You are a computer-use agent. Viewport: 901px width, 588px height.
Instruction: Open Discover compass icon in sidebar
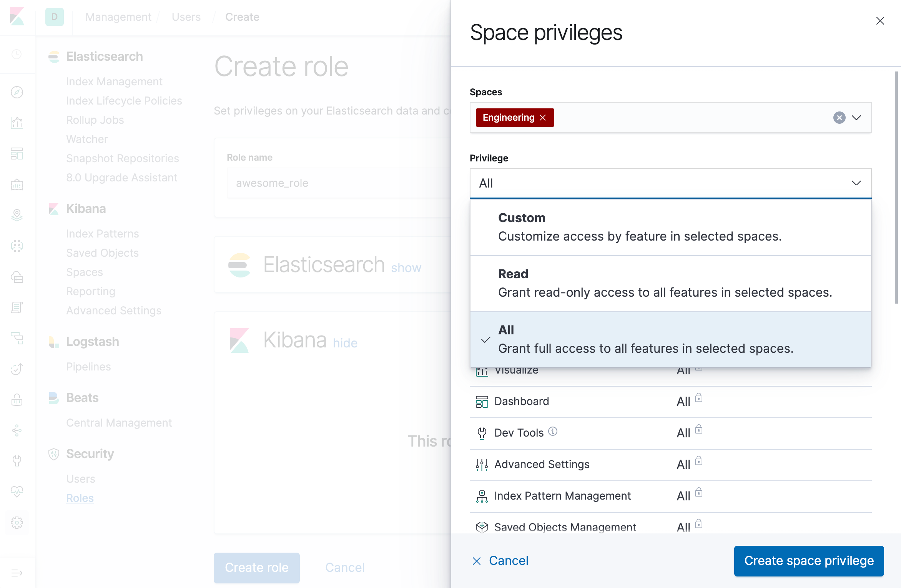pyautogui.click(x=17, y=92)
